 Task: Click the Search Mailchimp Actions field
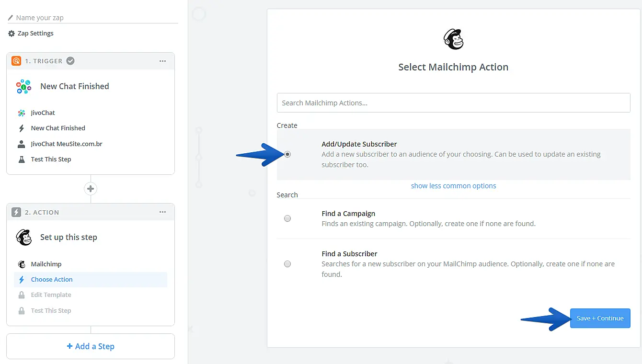453,103
